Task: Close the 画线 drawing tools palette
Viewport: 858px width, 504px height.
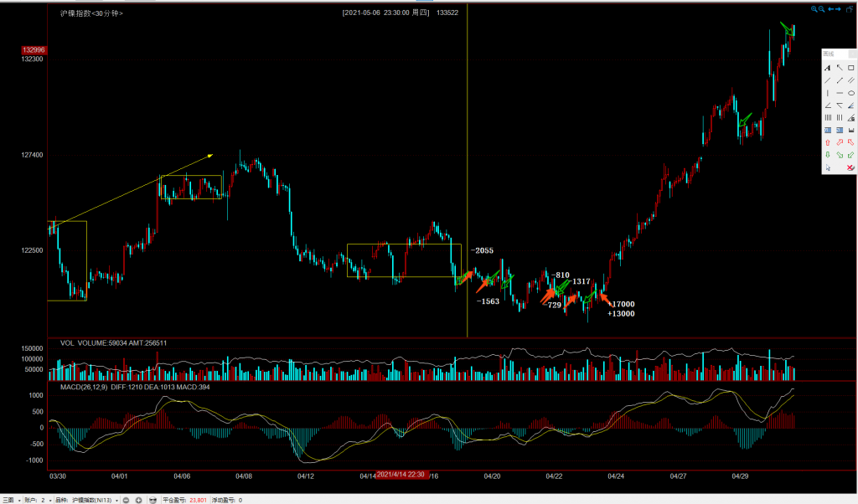Action: click(x=852, y=54)
